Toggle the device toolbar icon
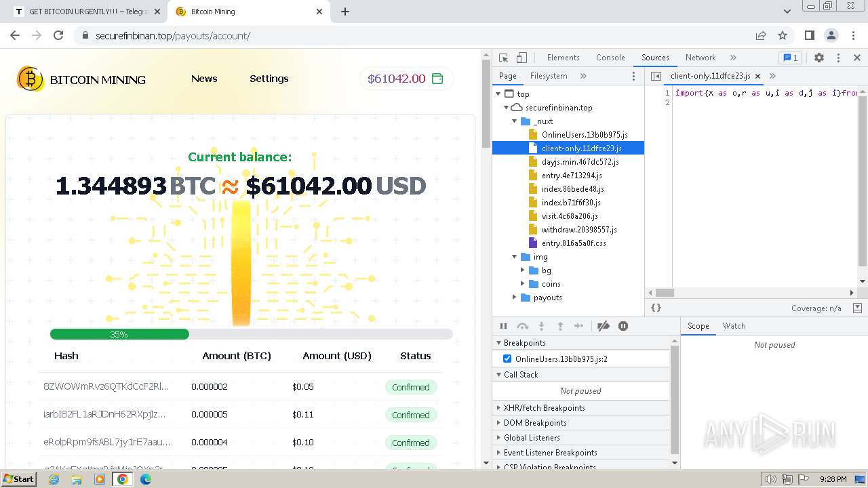Viewport: 868px width, 488px height. click(521, 58)
